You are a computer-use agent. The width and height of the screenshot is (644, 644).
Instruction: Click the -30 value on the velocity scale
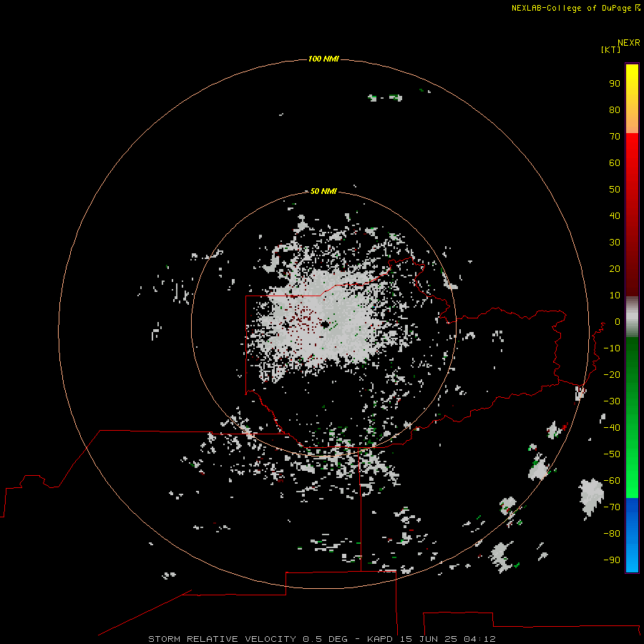(612, 401)
